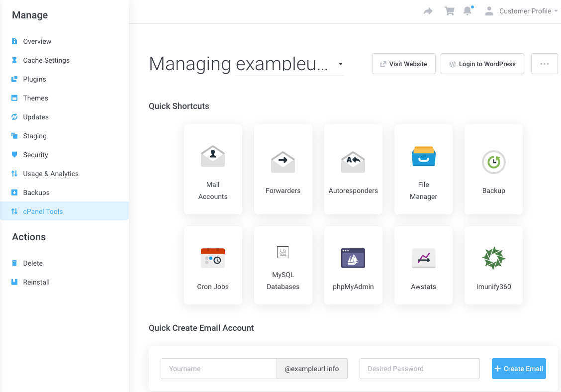The width and height of the screenshot is (561, 392).
Task: Click the Create Email button
Action: point(519,369)
